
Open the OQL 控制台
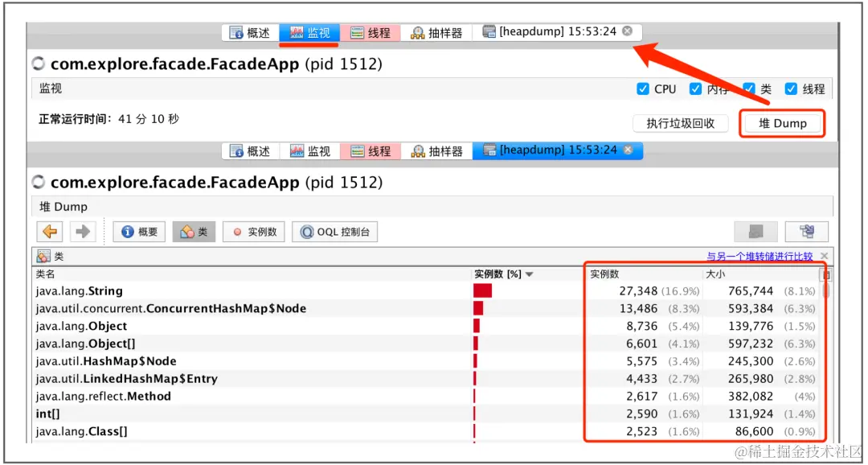[334, 232]
